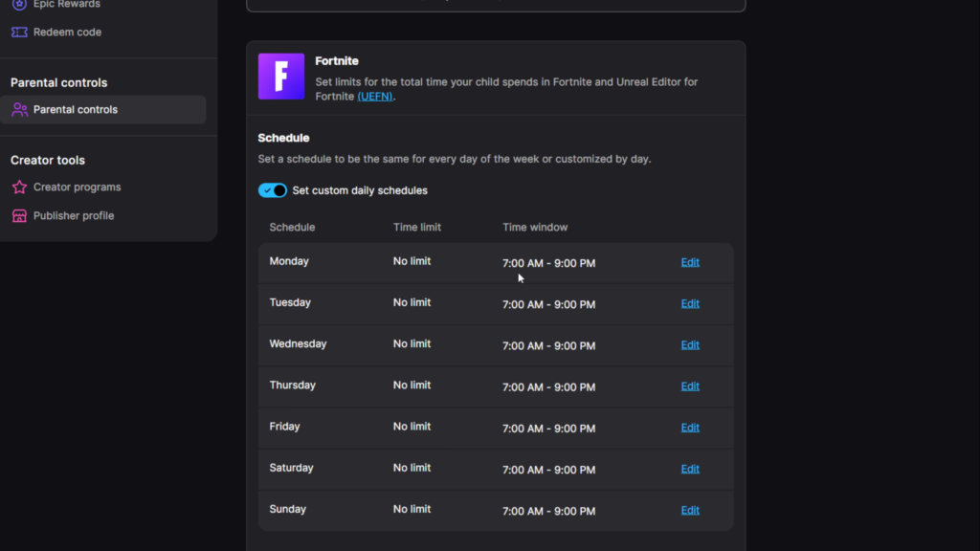980x551 pixels.
Task: Click Friday's 7:00 AM - 9:00 PM window
Action: click(548, 428)
